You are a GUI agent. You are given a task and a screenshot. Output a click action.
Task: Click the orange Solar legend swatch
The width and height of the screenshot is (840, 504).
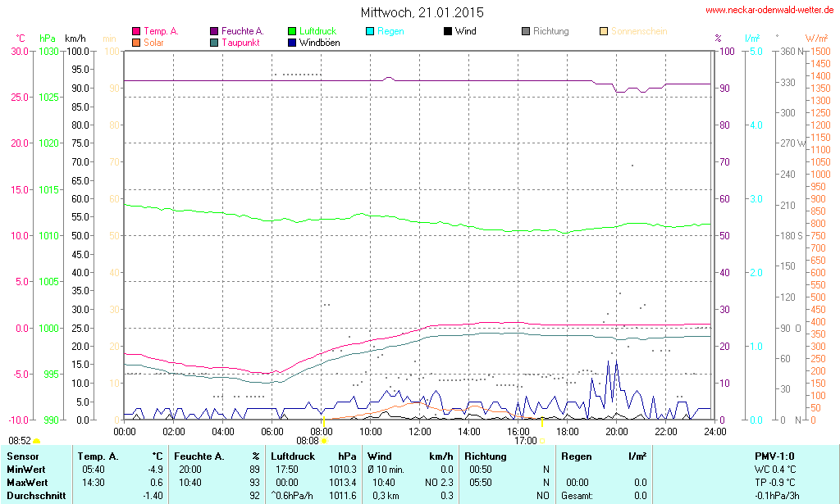click(136, 42)
